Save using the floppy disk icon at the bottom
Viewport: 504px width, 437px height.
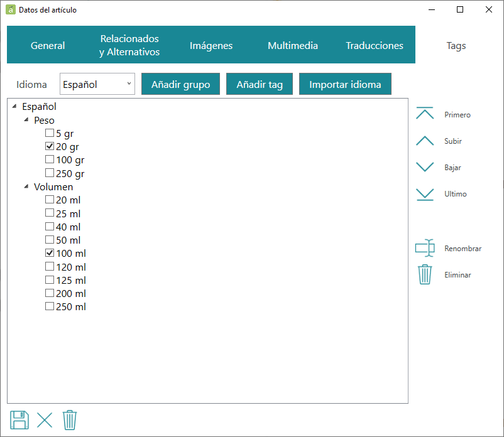[x=19, y=419]
